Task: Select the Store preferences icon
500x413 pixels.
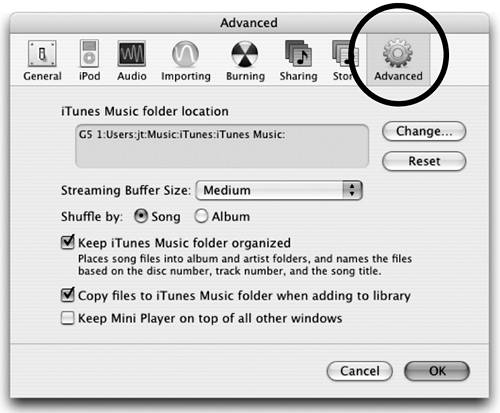Action: click(343, 54)
